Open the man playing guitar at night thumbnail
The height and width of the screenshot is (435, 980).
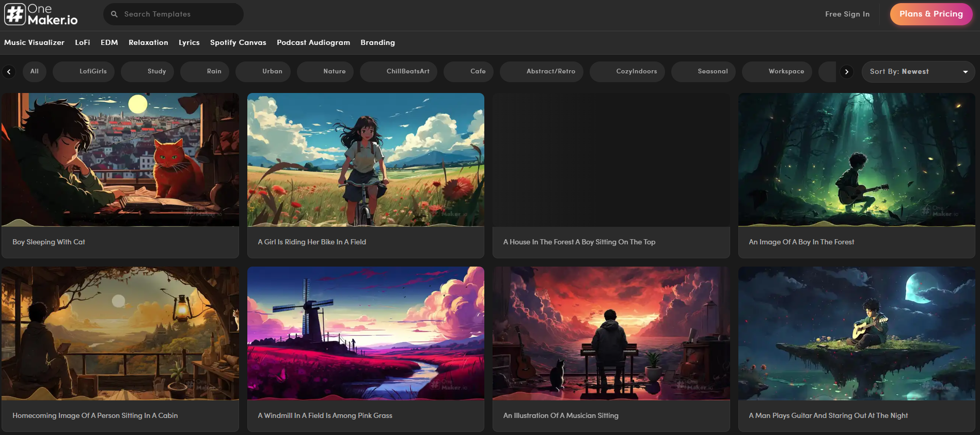pyautogui.click(x=857, y=333)
